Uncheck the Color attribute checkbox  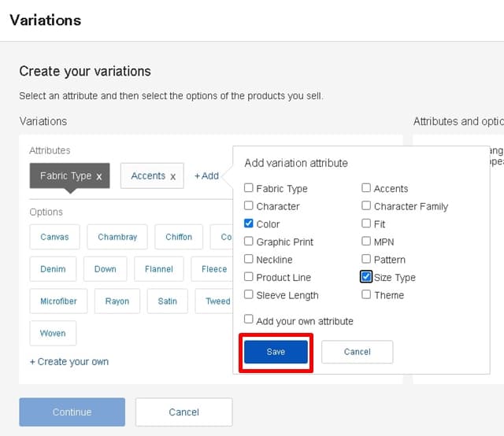coord(249,224)
